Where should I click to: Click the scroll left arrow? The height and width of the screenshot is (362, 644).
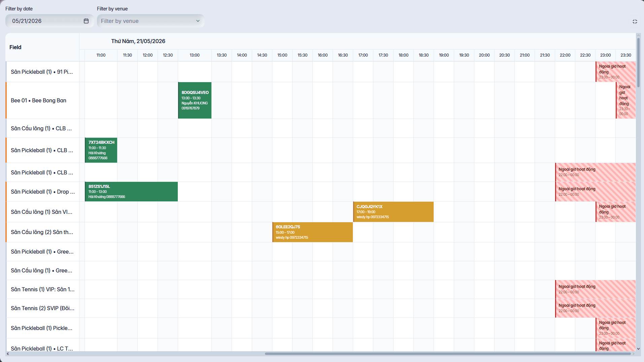8,354
